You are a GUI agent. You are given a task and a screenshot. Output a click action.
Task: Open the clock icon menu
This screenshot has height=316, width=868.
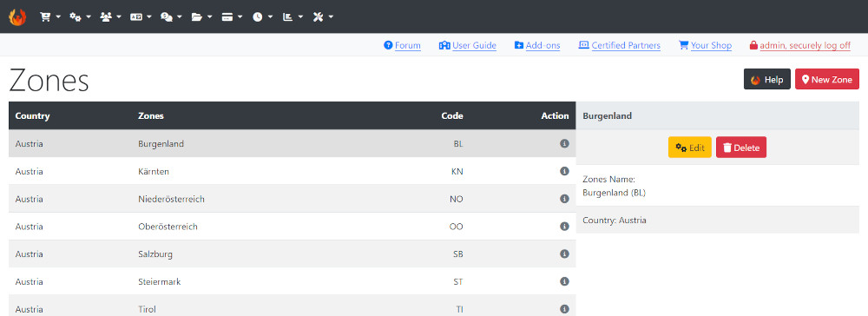(262, 17)
